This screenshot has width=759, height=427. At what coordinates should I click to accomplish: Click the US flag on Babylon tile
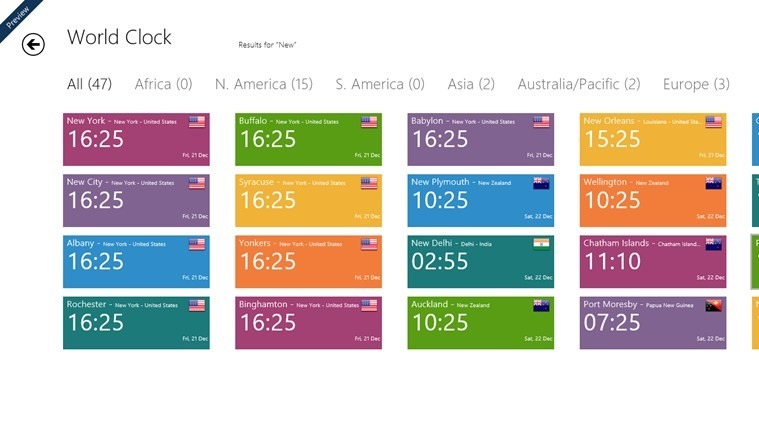(x=541, y=122)
